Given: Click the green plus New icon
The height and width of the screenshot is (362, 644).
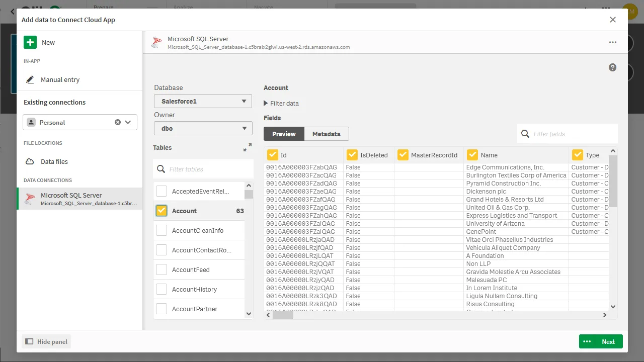Looking at the screenshot, I should coord(30,43).
